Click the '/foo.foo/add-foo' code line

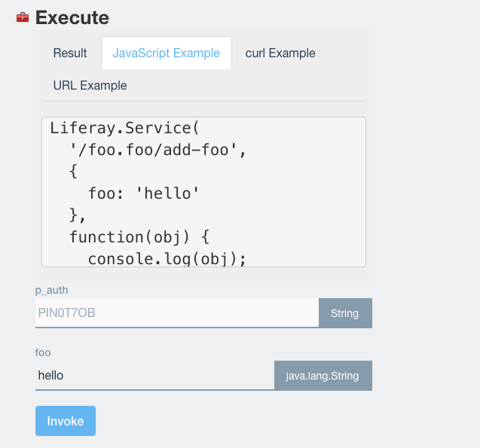(157, 150)
